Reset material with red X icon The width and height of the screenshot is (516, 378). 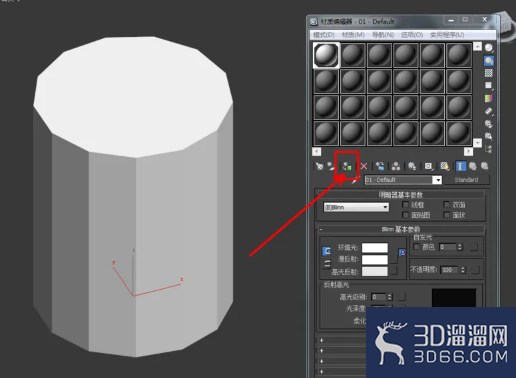tap(364, 166)
